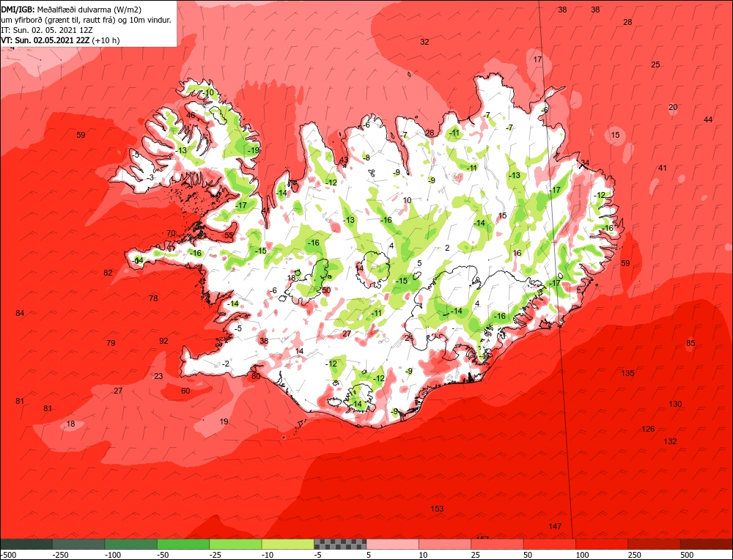733x560 pixels.
Task: Click the map value 85 east of Iceland
Action: (690, 343)
